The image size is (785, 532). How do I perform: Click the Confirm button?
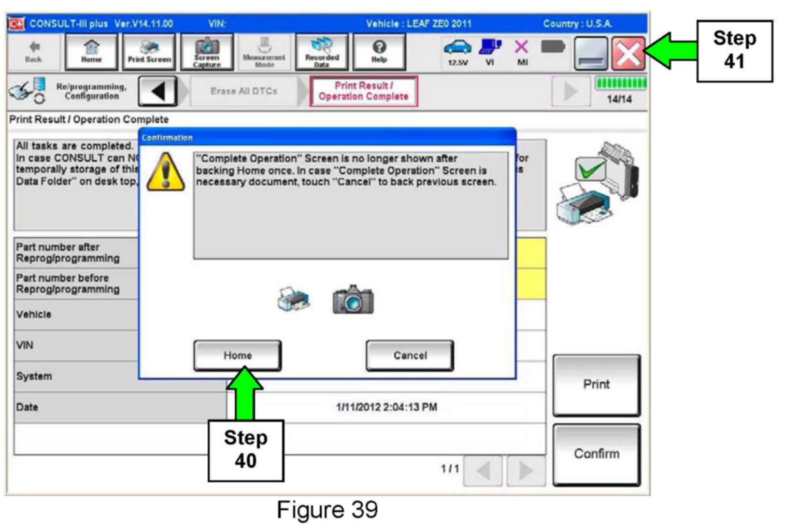pyautogui.click(x=596, y=454)
